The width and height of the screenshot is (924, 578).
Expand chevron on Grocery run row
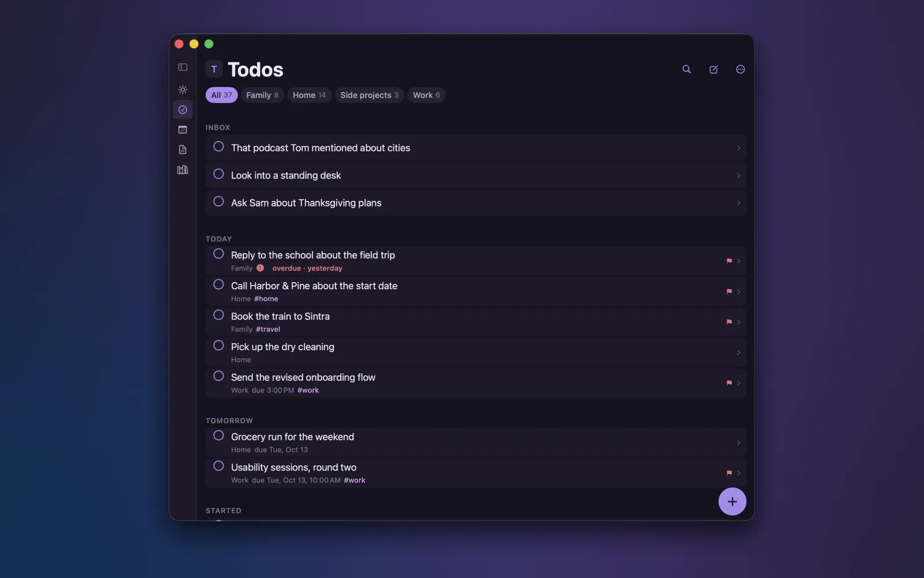pos(739,443)
